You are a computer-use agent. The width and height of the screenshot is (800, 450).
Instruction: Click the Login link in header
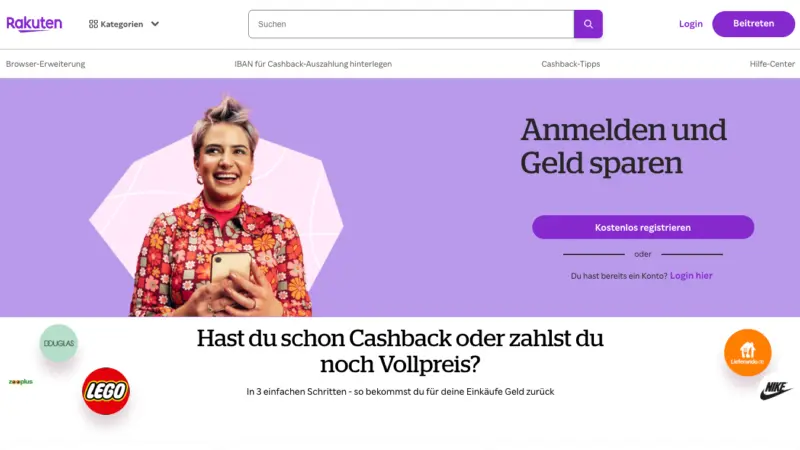tap(691, 24)
